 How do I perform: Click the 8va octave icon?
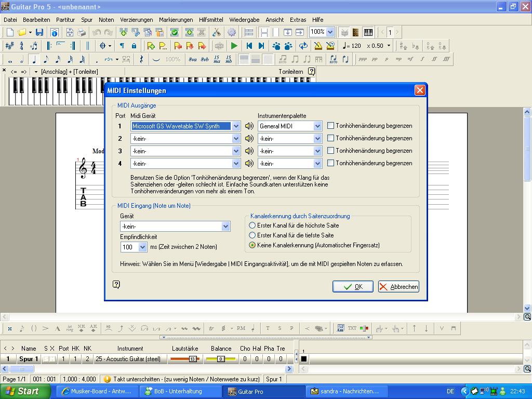tap(192, 59)
